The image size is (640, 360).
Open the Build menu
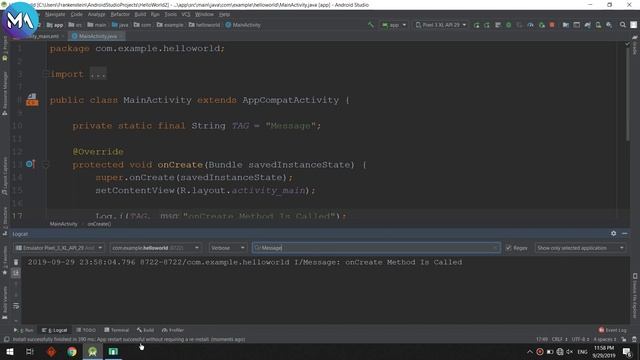point(140,14)
